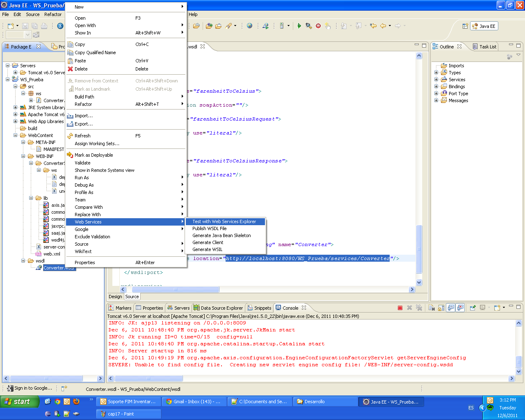The width and height of the screenshot is (525, 420).
Task: Click the green Run button in toolbar
Action: click(x=299, y=26)
